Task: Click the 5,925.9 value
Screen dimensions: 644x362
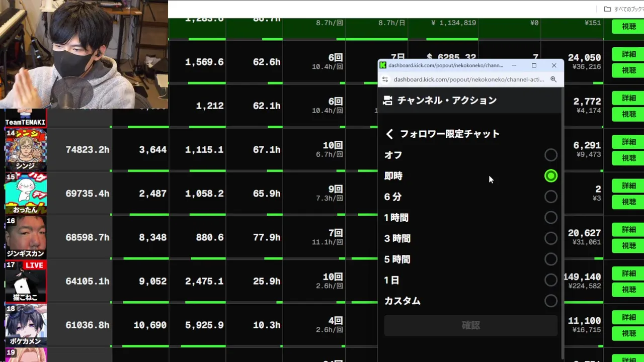Action: coord(204,325)
